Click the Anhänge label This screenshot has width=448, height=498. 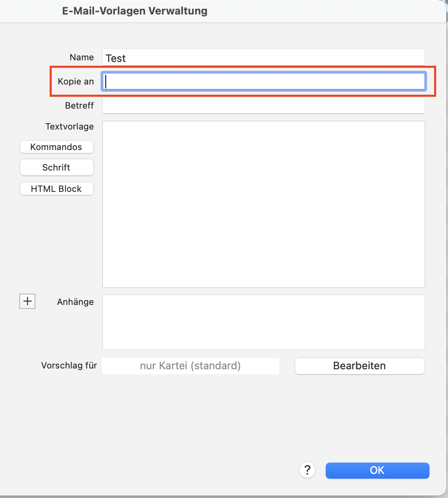75,302
